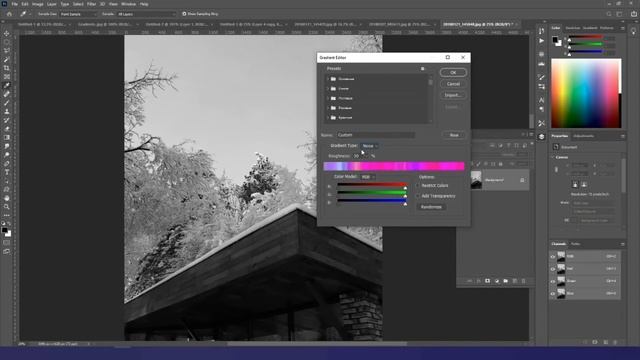Select the Move tool
Screen dimensions: 640x360
pyautogui.click(x=7, y=33)
